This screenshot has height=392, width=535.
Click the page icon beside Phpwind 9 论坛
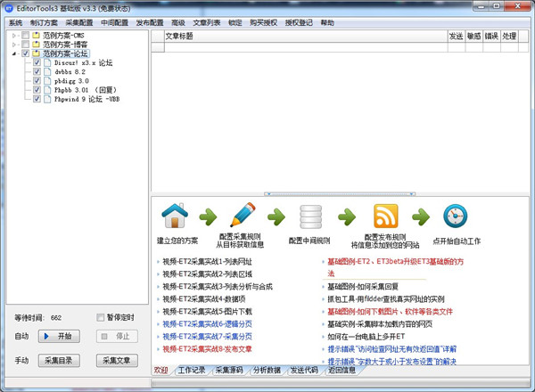point(47,99)
